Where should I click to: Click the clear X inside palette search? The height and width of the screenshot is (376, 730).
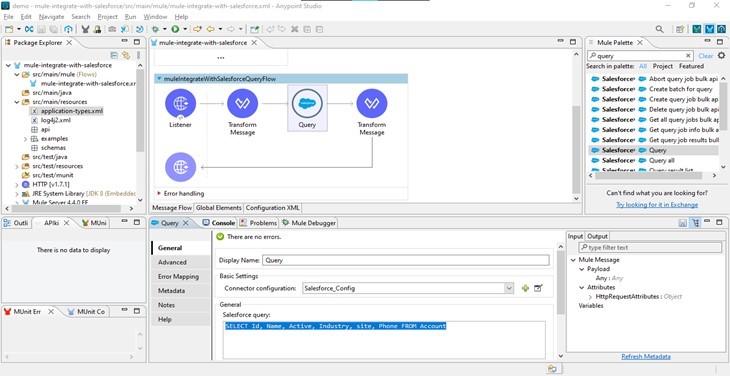688,56
